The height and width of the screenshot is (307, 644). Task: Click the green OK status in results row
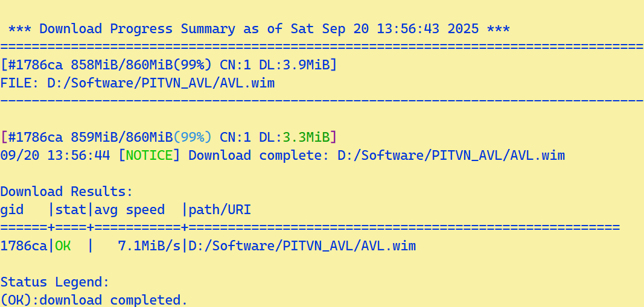[x=63, y=246]
